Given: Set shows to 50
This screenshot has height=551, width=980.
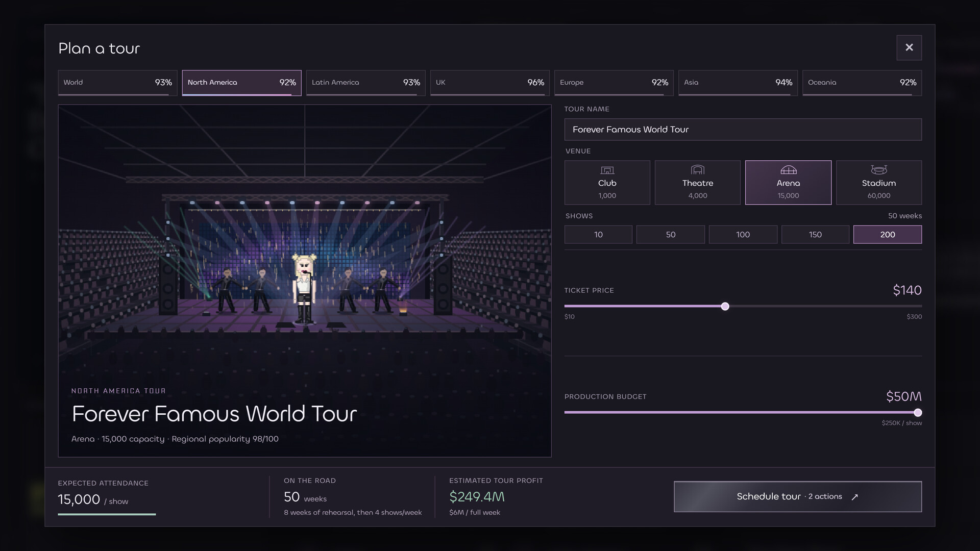Looking at the screenshot, I should tap(671, 235).
